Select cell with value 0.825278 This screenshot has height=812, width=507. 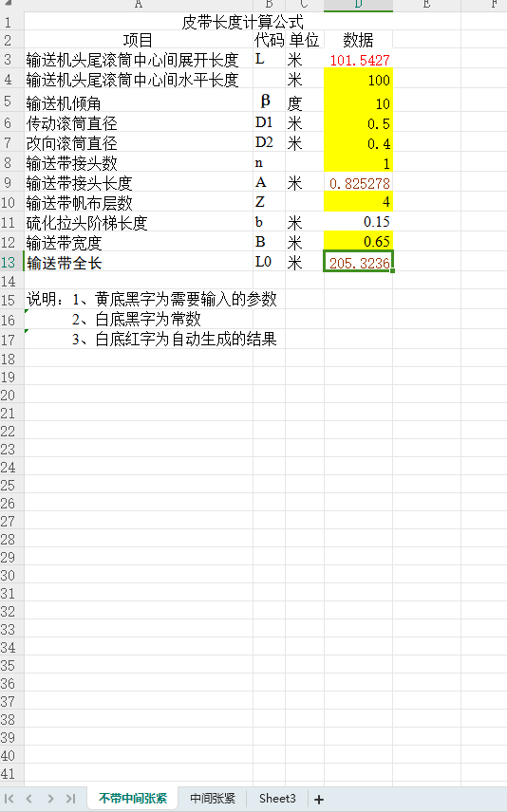pos(358,182)
